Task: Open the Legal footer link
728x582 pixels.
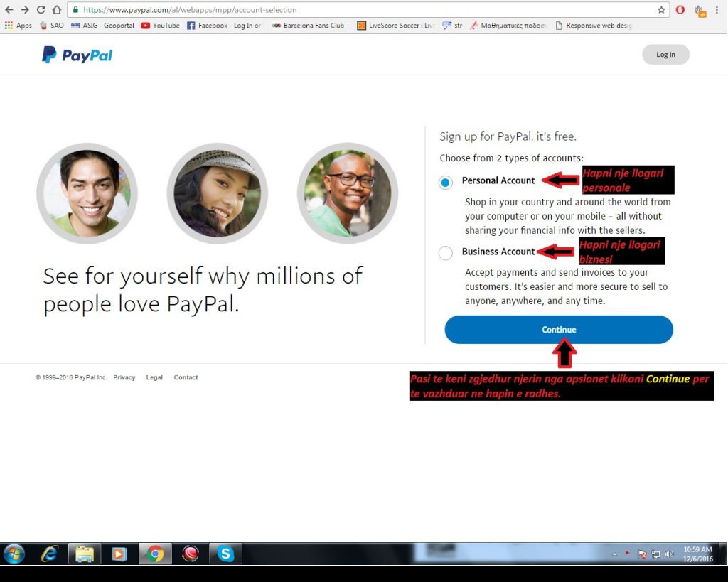Action: tap(154, 377)
